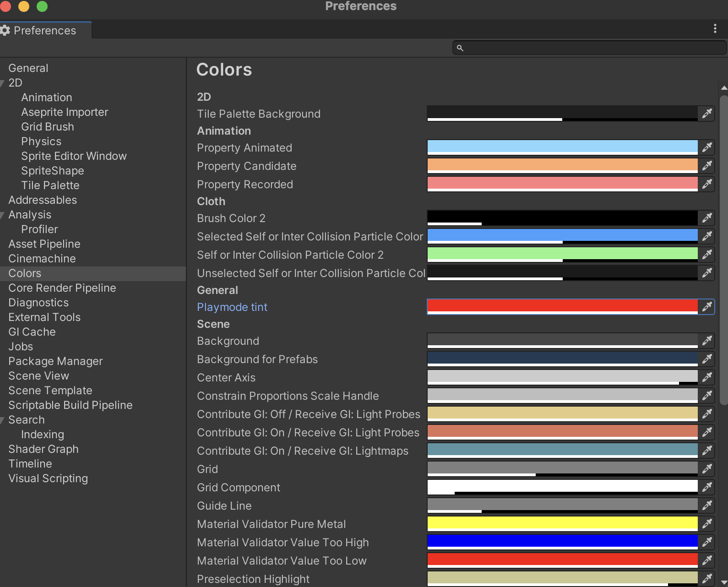
Task: Eyedropper for Selected Self or Inter Collision
Action: click(x=707, y=236)
